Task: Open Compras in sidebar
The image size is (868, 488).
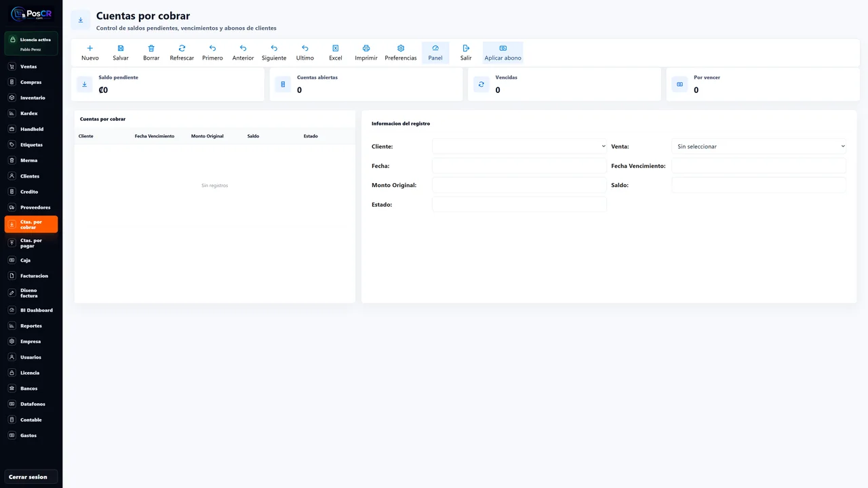Action: (x=31, y=82)
